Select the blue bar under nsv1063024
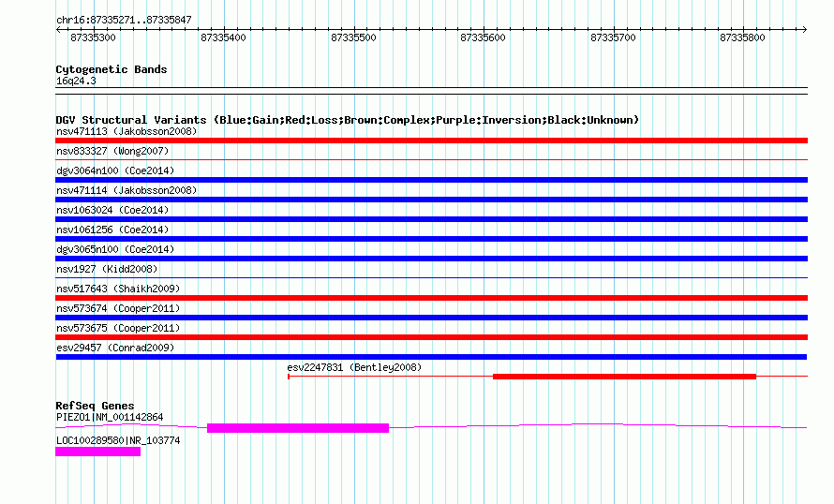 tap(431, 219)
